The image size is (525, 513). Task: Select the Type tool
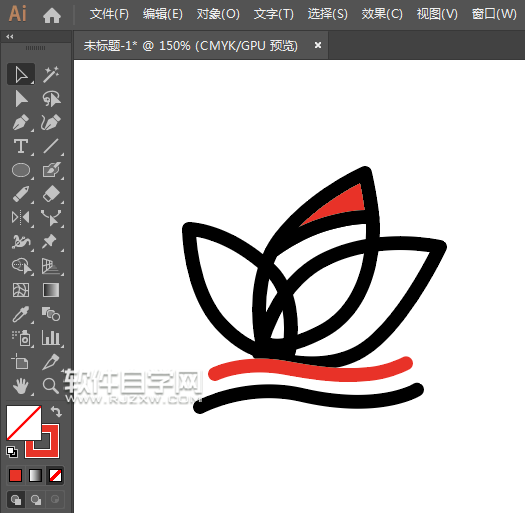tap(21, 146)
